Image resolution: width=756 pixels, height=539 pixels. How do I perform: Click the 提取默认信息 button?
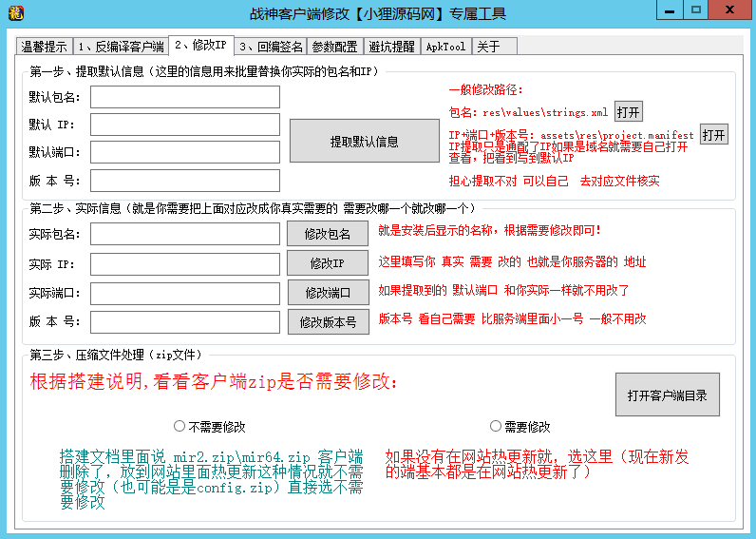click(x=364, y=142)
